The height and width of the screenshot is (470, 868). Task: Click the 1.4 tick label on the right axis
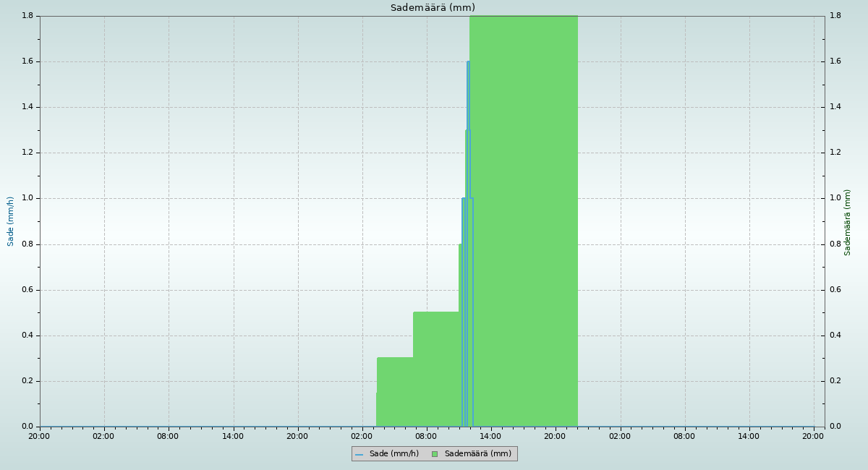pos(835,107)
